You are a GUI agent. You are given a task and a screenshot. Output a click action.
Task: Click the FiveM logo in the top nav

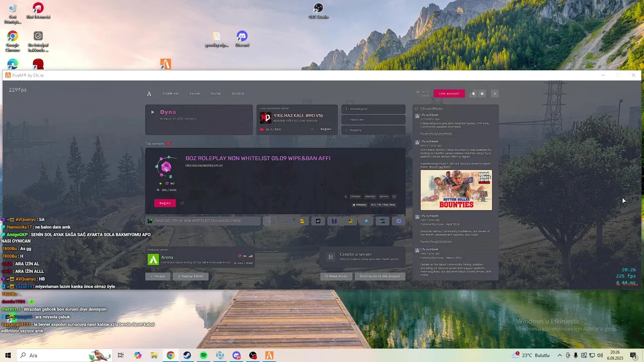[x=149, y=94]
